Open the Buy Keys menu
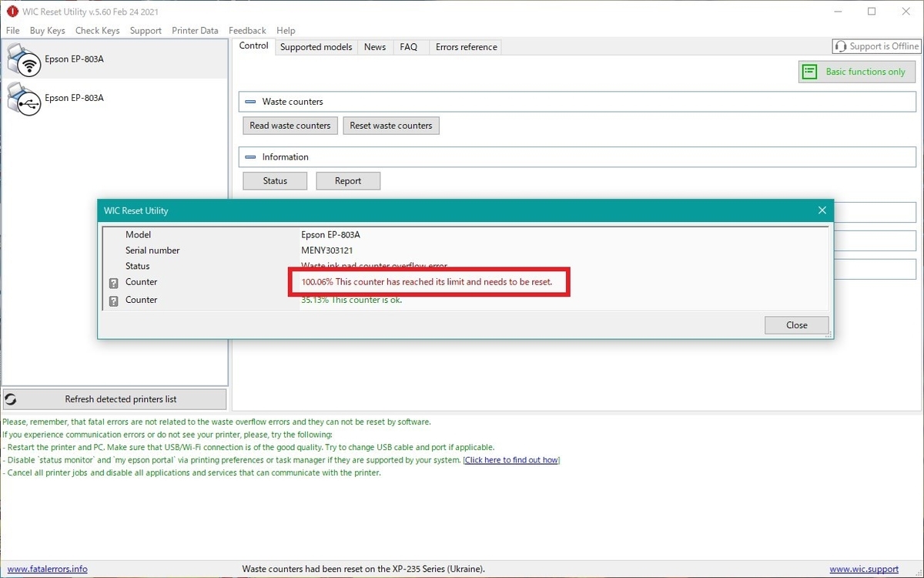Image resolution: width=924 pixels, height=578 pixels. pos(48,31)
